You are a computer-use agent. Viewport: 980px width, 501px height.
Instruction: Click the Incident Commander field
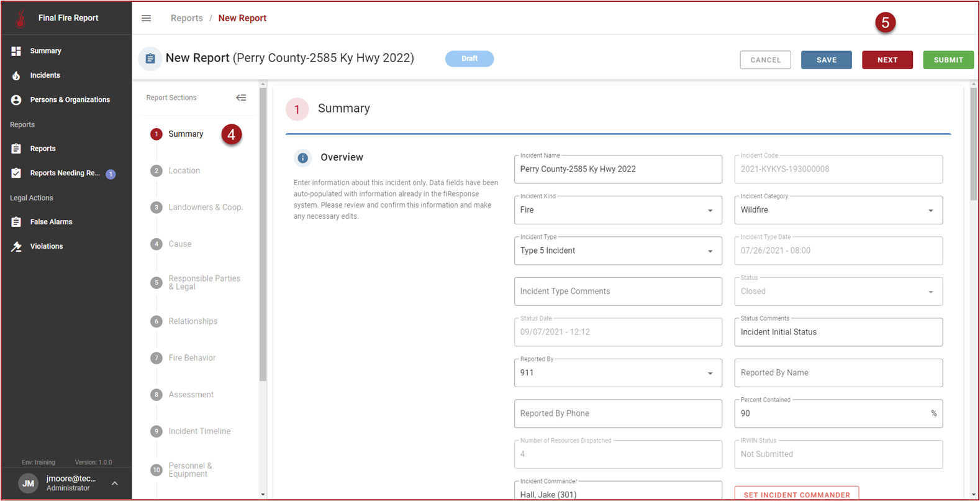(618, 490)
